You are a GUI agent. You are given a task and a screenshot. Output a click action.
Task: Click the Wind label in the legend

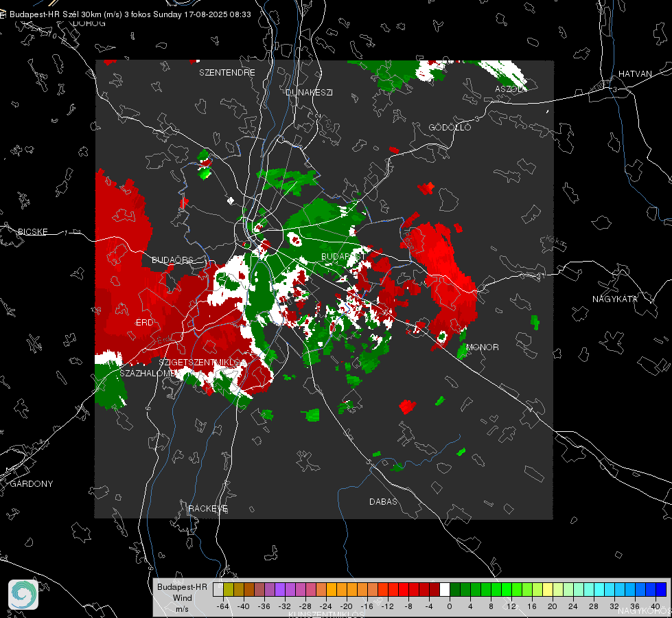tap(182, 598)
